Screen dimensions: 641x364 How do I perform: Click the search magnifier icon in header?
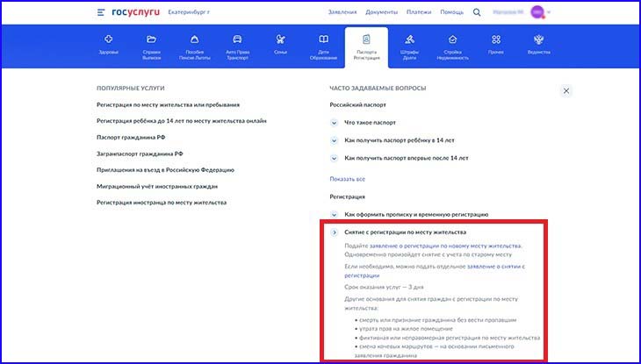coord(477,13)
